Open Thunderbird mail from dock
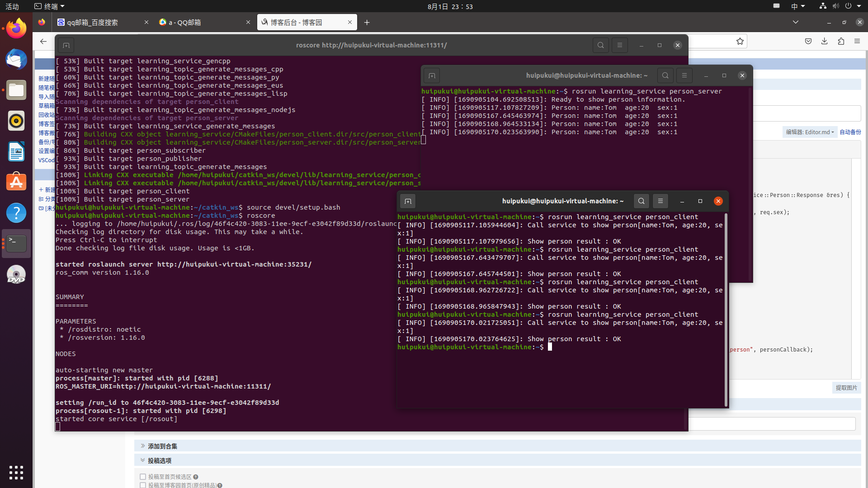The image size is (868, 488). click(16, 59)
